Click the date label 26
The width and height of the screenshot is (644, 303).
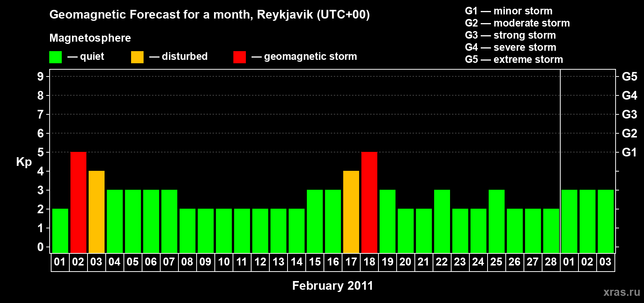514,262
